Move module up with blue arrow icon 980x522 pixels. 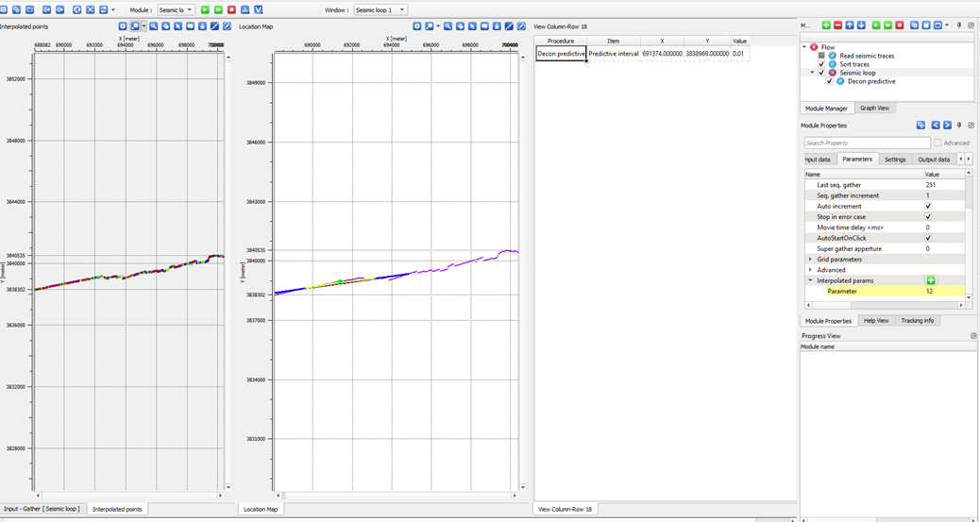850,25
